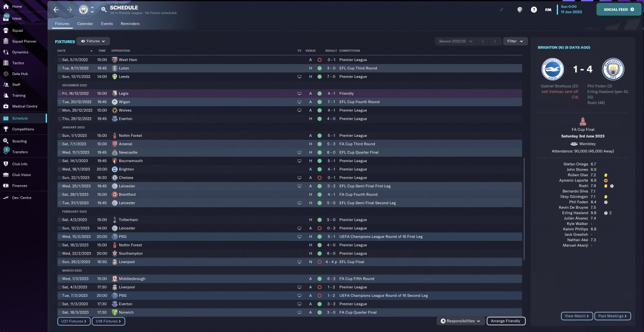Switch to the Fixtures tab

click(x=62, y=24)
